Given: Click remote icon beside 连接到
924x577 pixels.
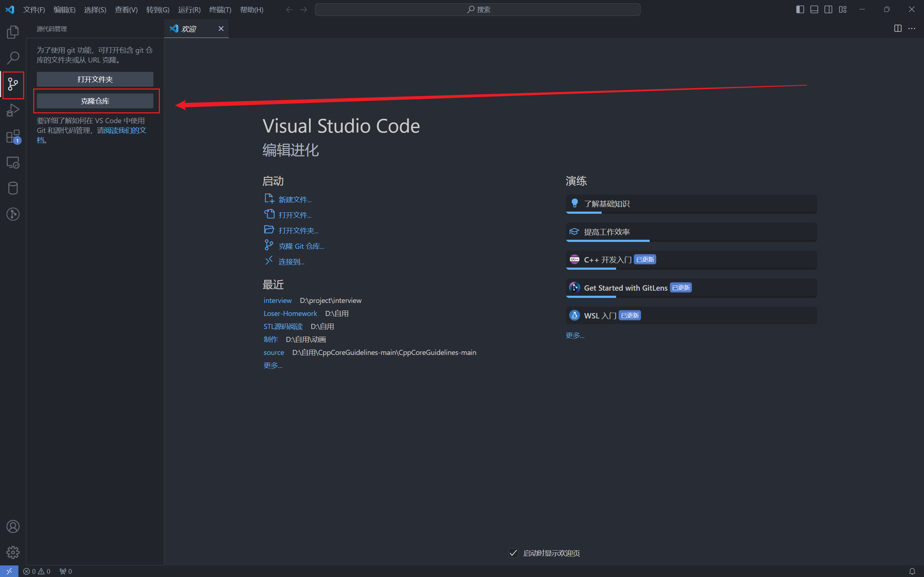Looking at the screenshot, I should (x=269, y=260).
